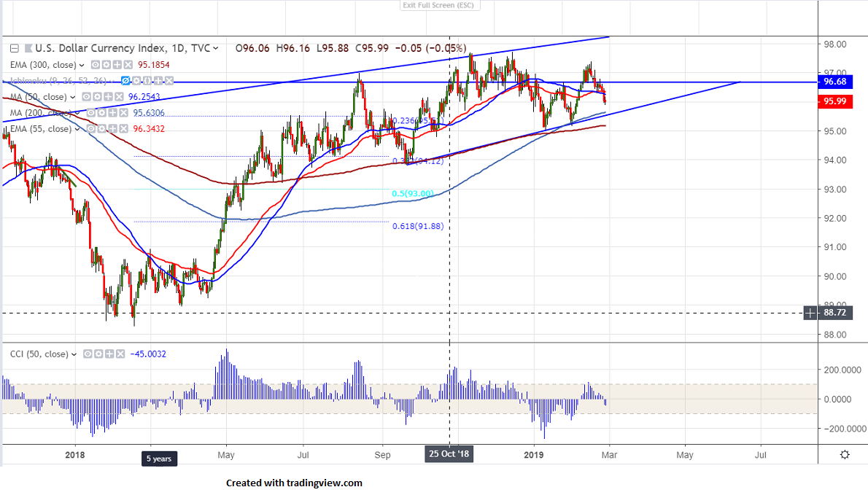
Task: Click the 96.68 price level label
Action: (834, 82)
